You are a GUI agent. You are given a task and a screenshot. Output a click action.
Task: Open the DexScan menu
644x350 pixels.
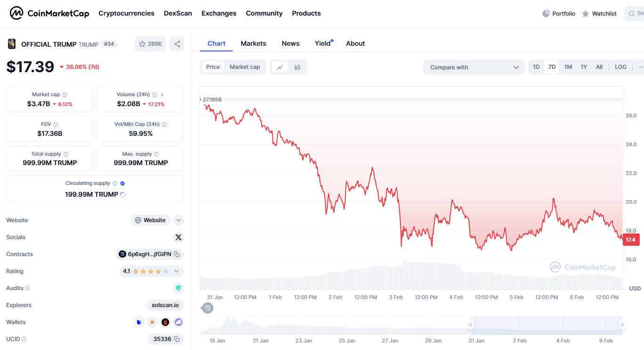[178, 13]
